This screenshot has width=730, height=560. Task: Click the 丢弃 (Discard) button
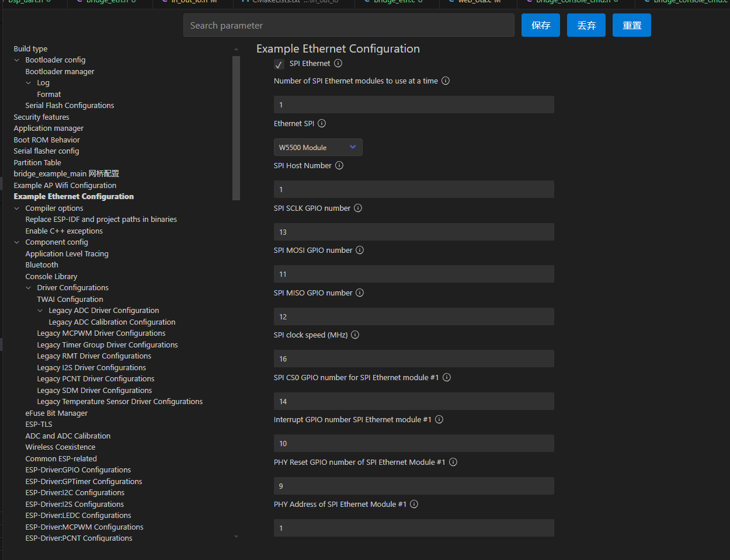click(586, 25)
